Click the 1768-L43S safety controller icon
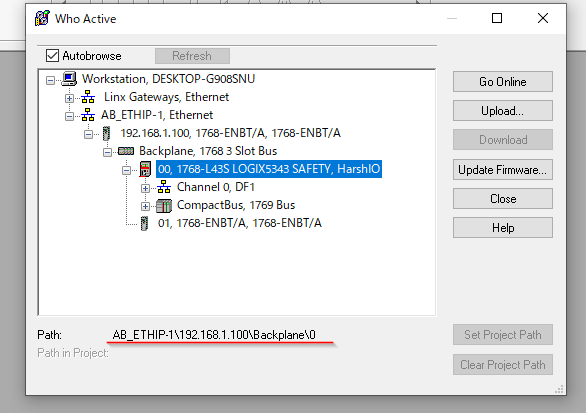586x413 pixels. [x=145, y=169]
